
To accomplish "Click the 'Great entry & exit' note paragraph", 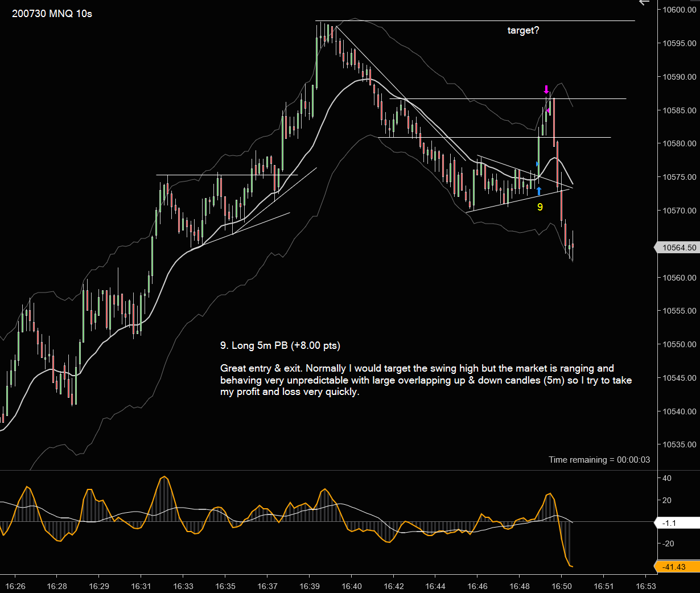I will click(426, 380).
